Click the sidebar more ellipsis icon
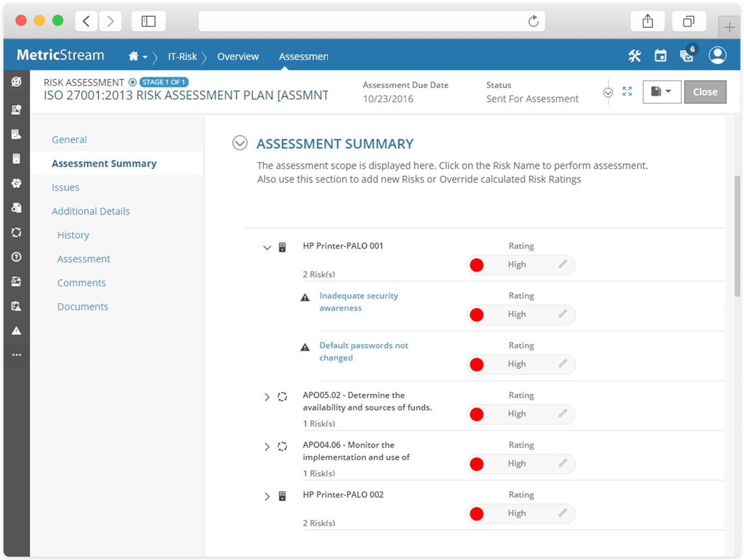Viewport: 744px width, 560px height. pyautogui.click(x=17, y=355)
